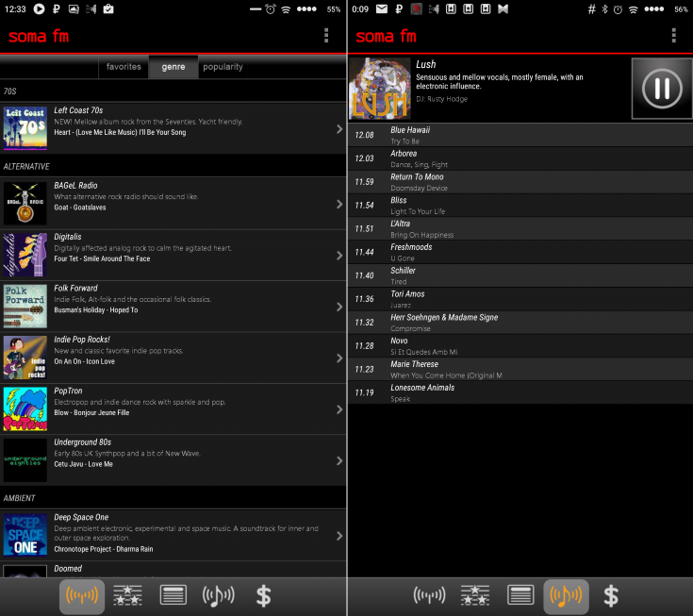The image size is (693, 616).
Task: Tap Lush album cover artwork
Action: [380, 89]
